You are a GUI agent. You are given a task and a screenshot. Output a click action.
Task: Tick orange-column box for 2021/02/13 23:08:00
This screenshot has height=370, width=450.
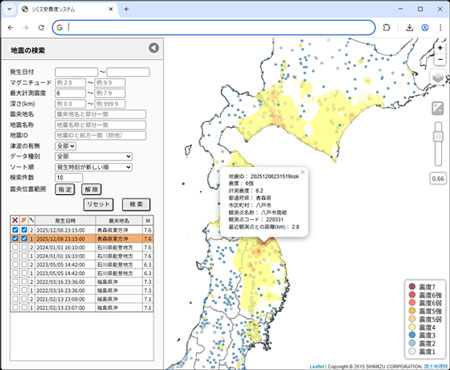click(x=24, y=299)
